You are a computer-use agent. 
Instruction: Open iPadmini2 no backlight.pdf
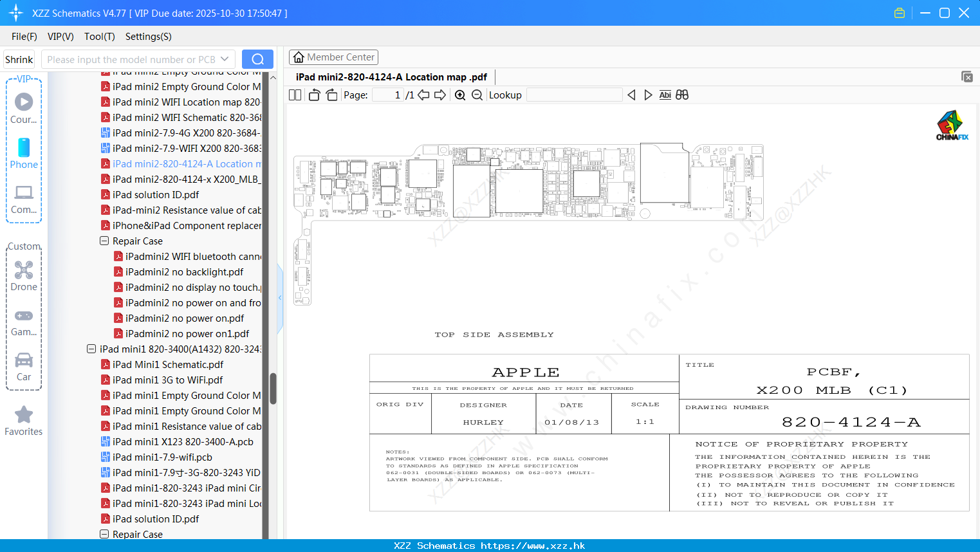(x=179, y=272)
